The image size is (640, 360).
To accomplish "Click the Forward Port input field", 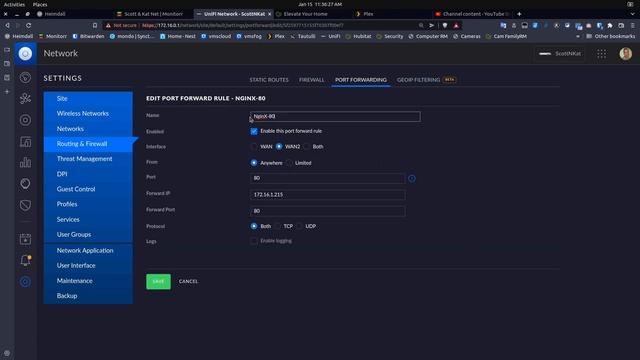I will pyautogui.click(x=327, y=211).
